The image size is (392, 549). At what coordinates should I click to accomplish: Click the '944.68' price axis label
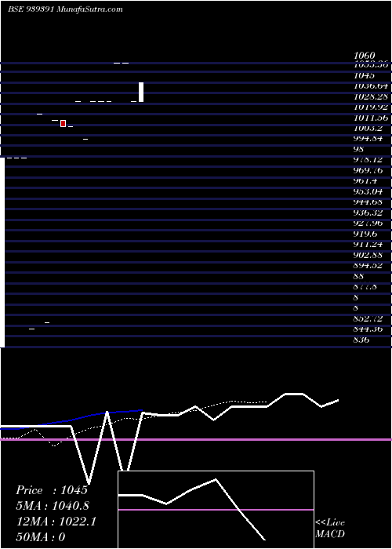point(368,202)
